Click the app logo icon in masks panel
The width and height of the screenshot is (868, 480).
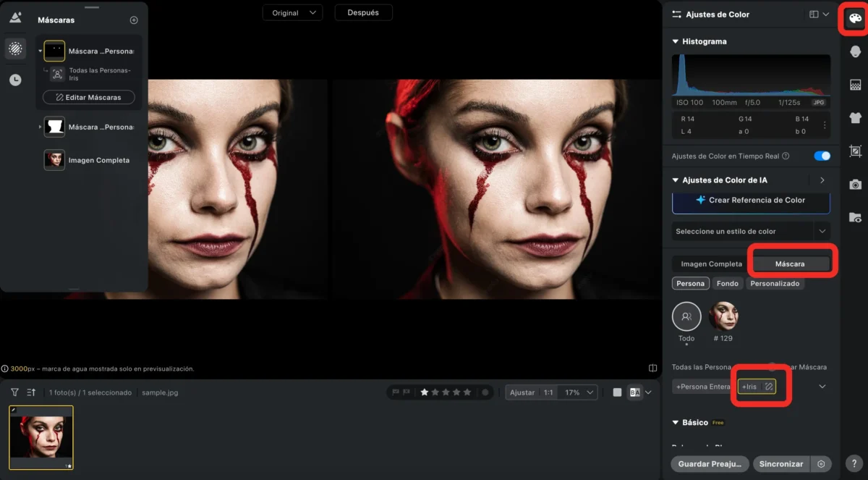(x=15, y=18)
